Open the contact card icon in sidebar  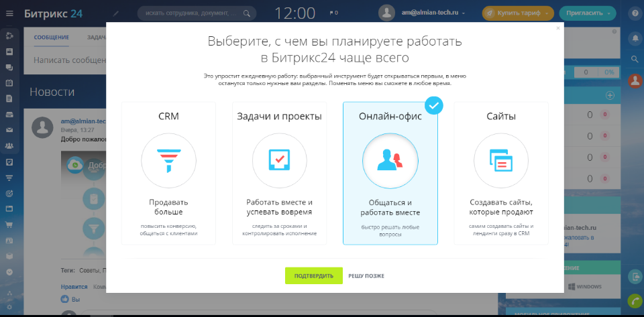coord(9,241)
